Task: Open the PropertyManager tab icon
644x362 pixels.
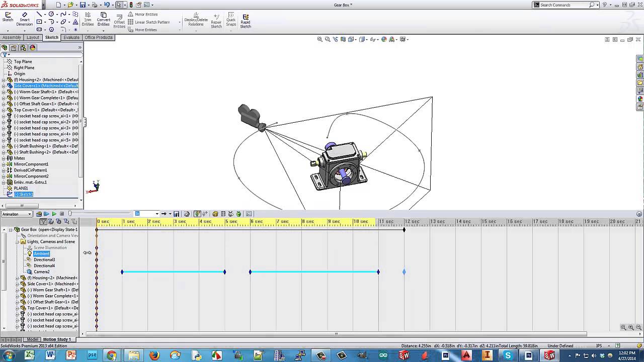Action: click(14, 48)
